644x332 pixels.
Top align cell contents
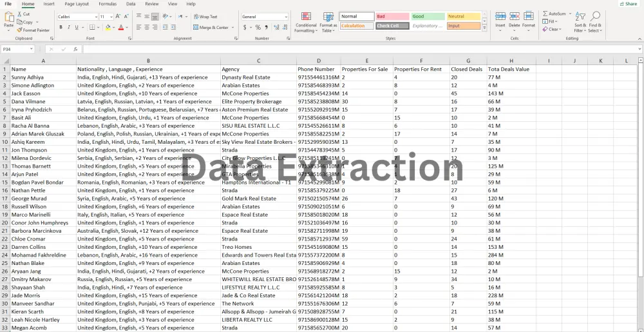139,16
